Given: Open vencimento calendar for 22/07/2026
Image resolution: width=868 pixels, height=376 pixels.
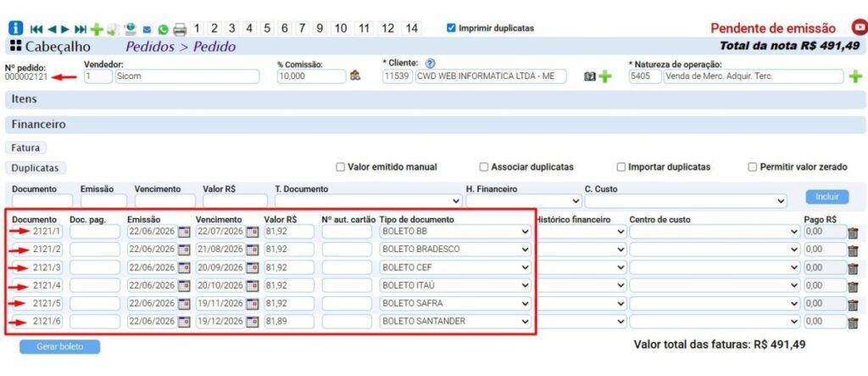Looking at the screenshot, I should 253,232.
